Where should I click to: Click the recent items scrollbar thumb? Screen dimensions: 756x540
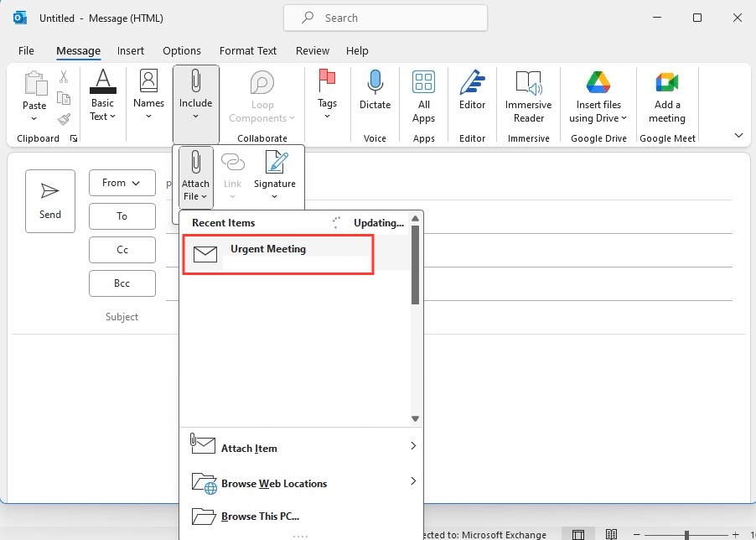click(415, 264)
